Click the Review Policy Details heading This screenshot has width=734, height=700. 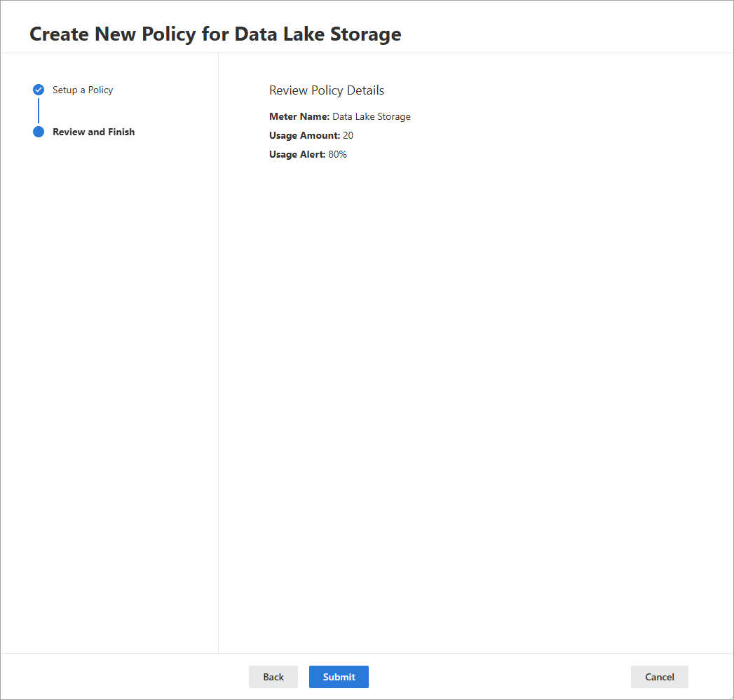click(x=327, y=90)
